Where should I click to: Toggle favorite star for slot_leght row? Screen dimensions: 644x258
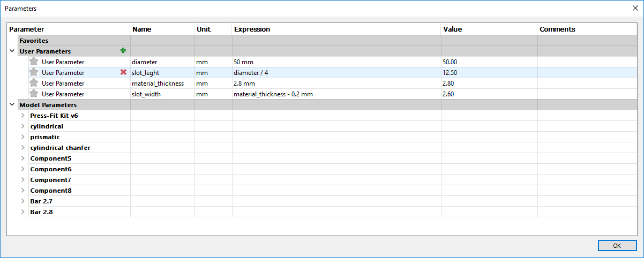click(34, 72)
